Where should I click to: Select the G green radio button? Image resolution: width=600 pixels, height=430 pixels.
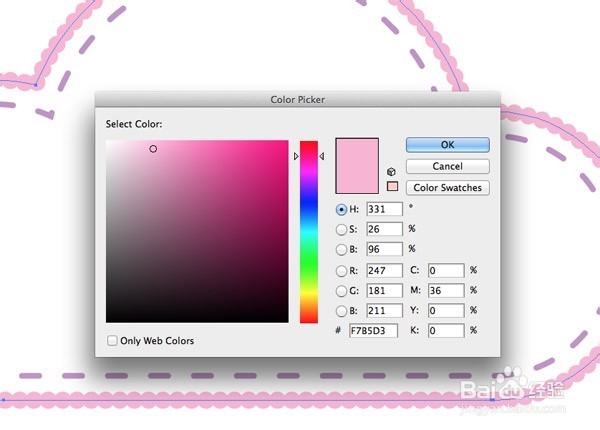[x=341, y=291]
